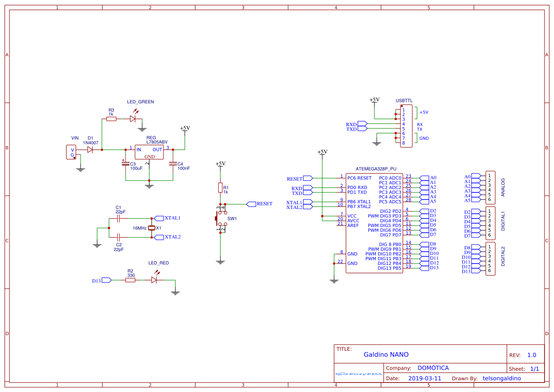Viewport: 554px width, 392px height.
Task: Select the C4 100nF capacitor
Action: coord(173,164)
